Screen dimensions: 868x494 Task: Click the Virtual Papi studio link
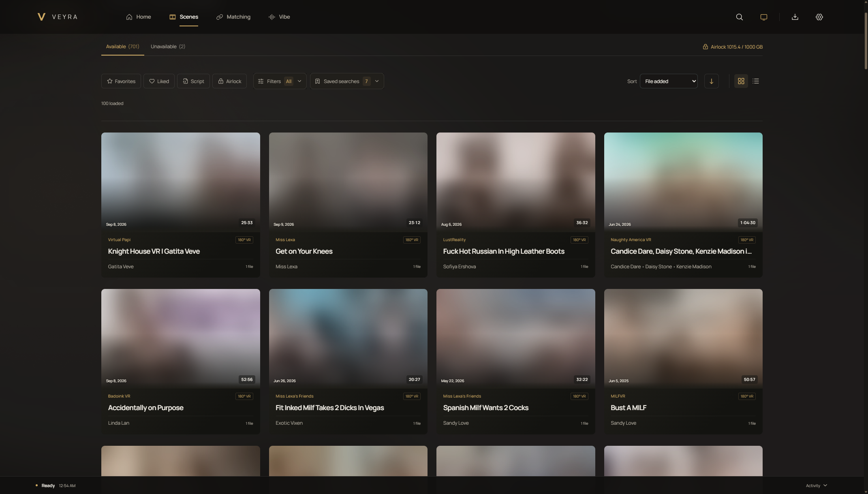point(119,240)
